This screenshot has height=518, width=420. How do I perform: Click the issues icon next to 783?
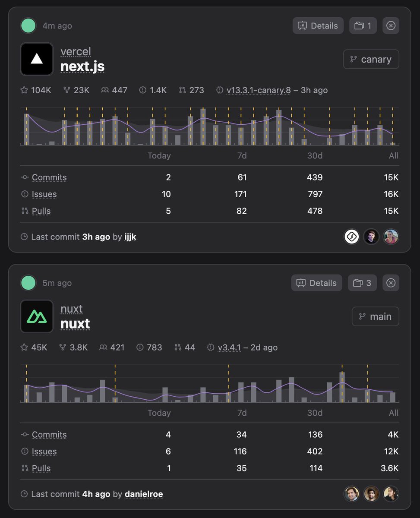(140, 347)
